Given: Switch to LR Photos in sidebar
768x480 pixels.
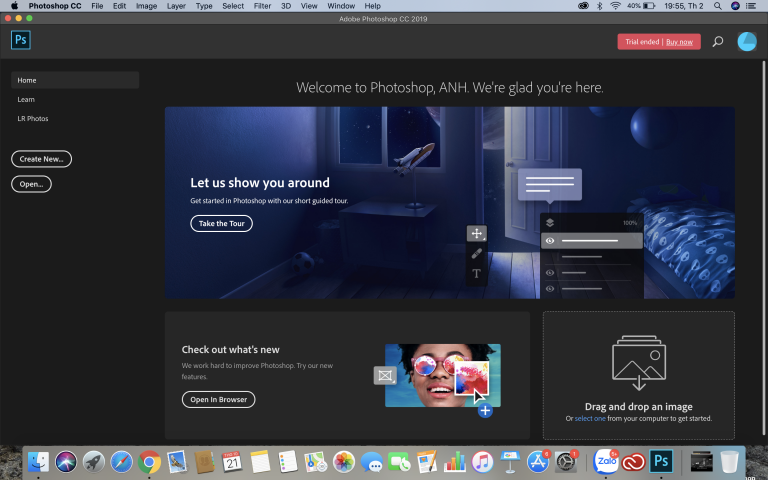Looking at the screenshot, I should coord(33,119).
